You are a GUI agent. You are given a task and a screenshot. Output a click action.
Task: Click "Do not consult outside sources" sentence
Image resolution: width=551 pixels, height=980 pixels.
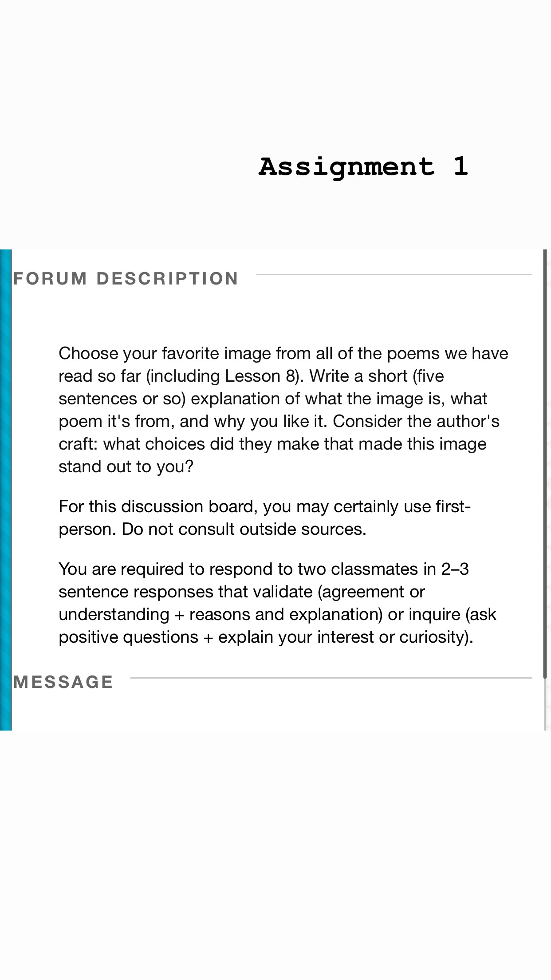pyautogui.click(x=244, y=529)
